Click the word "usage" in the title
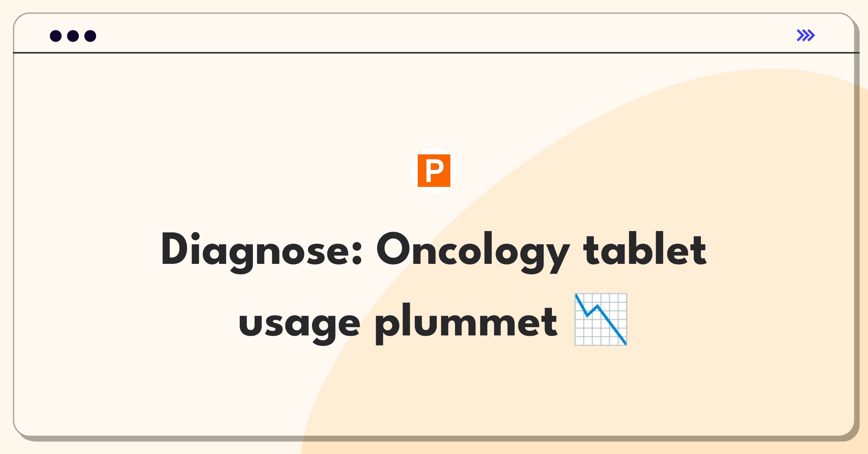The height and width of the screenshot is (454, 868). (x=299, y=324)
